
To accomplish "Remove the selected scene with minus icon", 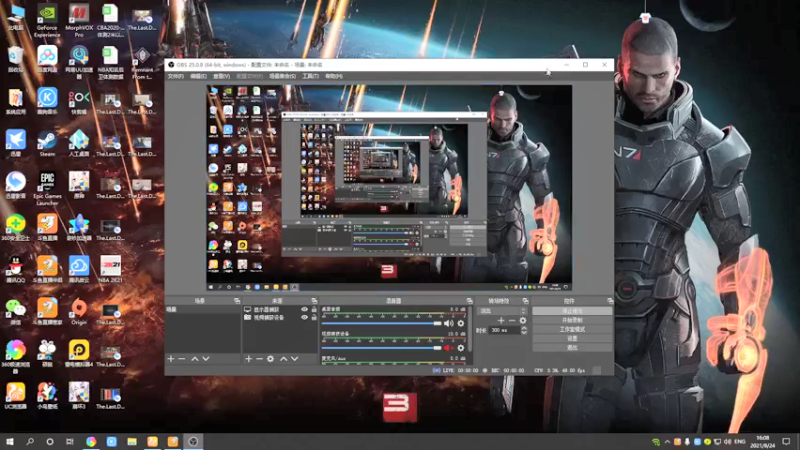I will (182, 359).
